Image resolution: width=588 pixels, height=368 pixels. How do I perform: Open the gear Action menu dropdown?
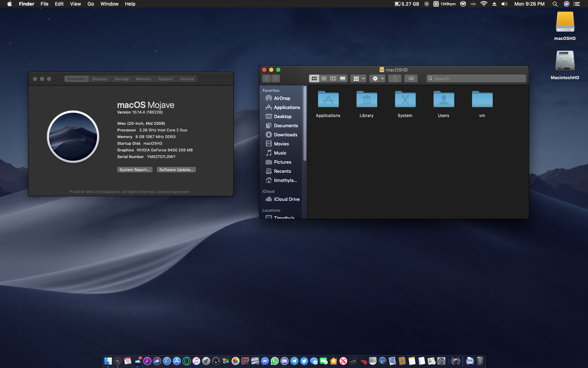coord(378,79)
